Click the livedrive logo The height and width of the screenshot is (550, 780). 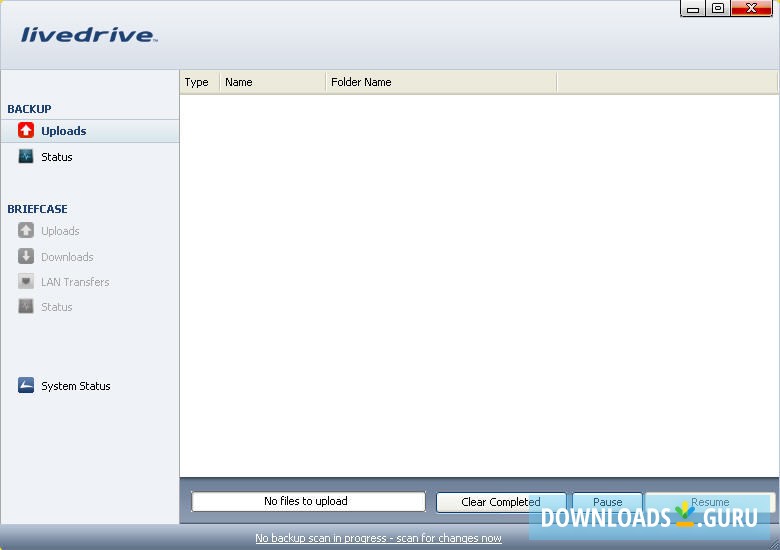[x=89, y=35]
